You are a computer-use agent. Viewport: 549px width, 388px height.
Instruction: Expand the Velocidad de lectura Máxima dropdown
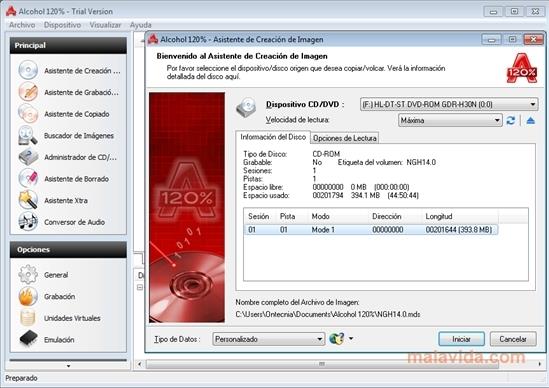tap(450, 120)
